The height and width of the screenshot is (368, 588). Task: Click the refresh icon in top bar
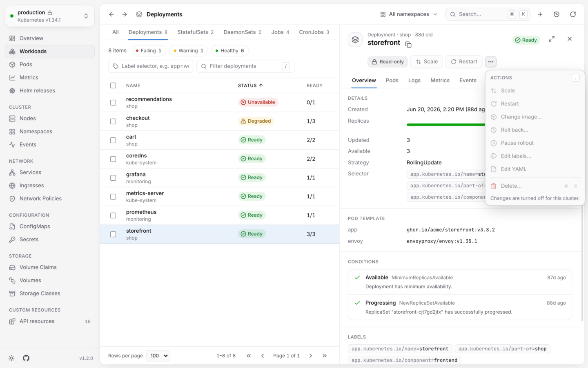[573, 14]
